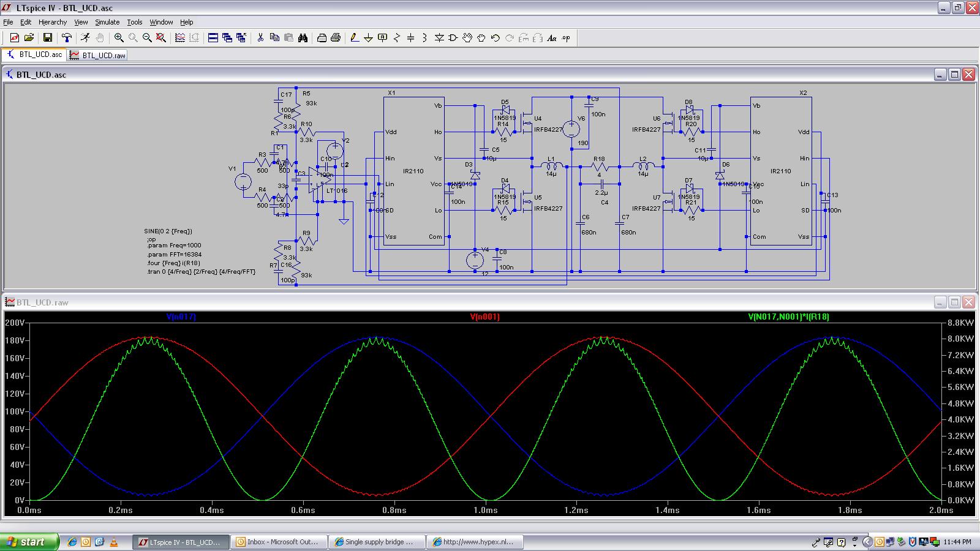Click the Open file folder icon
Viewport: 980px width, 551px height.
point(29,38)
